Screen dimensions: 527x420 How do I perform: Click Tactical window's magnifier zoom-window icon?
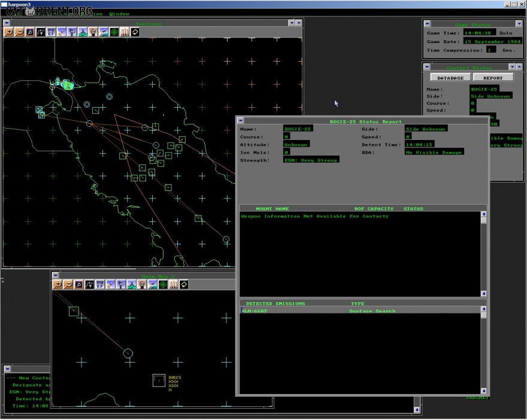pos(30,32)
